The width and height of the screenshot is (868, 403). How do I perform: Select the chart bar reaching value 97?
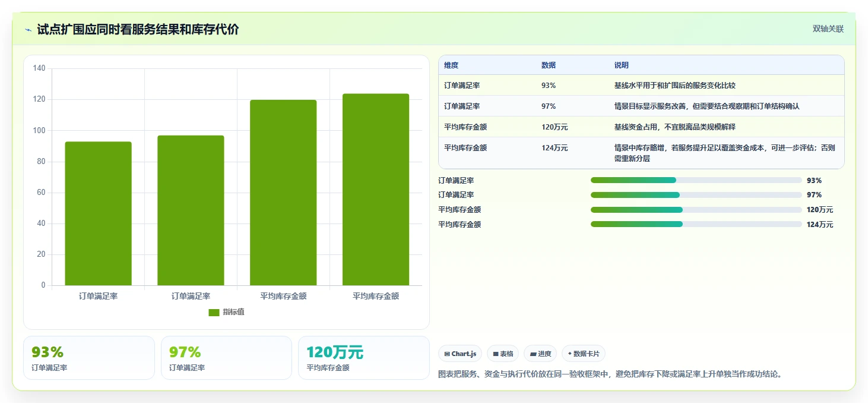coord(191,210)
